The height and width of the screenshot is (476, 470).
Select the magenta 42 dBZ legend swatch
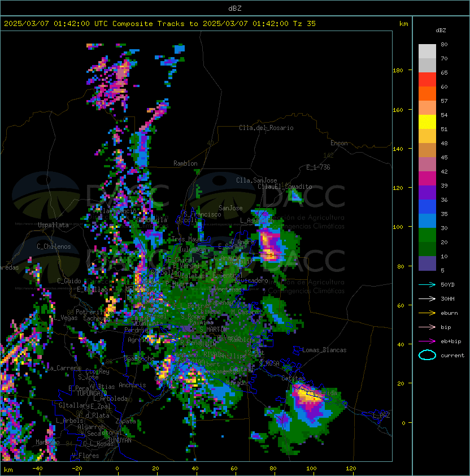coord(427,179)
